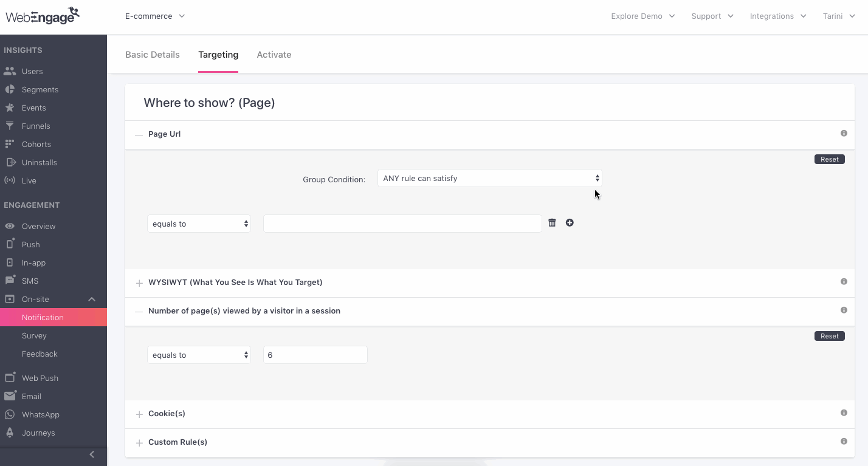Image resolution: width=868 pixels, height=466 pixels.
Task: Add a new Page Url rule with plus icon
Action: [570, 223]
